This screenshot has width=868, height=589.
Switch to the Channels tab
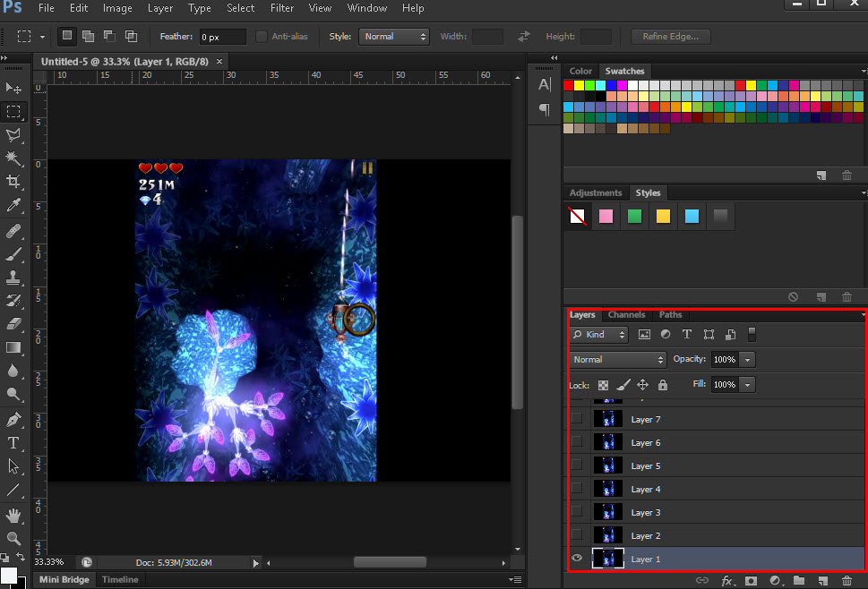pyautogui.click(x=626, y=315)
